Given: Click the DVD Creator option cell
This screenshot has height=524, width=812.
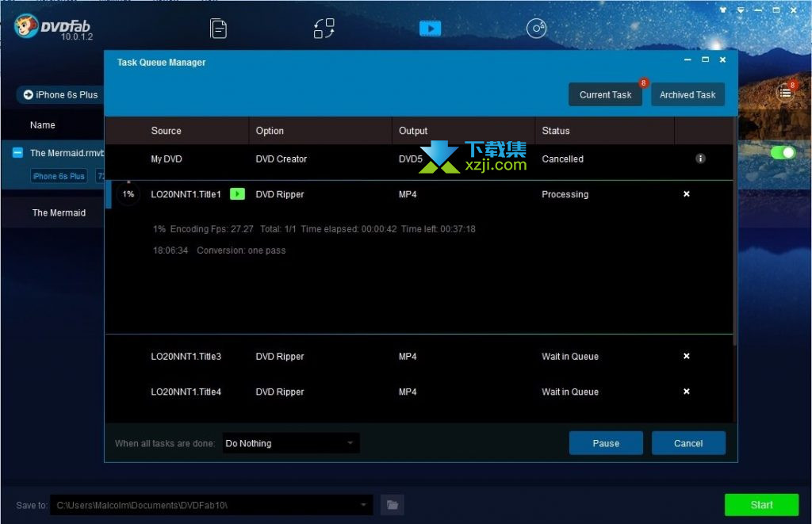Looking at the screenshot, I should tap(282, 159).
